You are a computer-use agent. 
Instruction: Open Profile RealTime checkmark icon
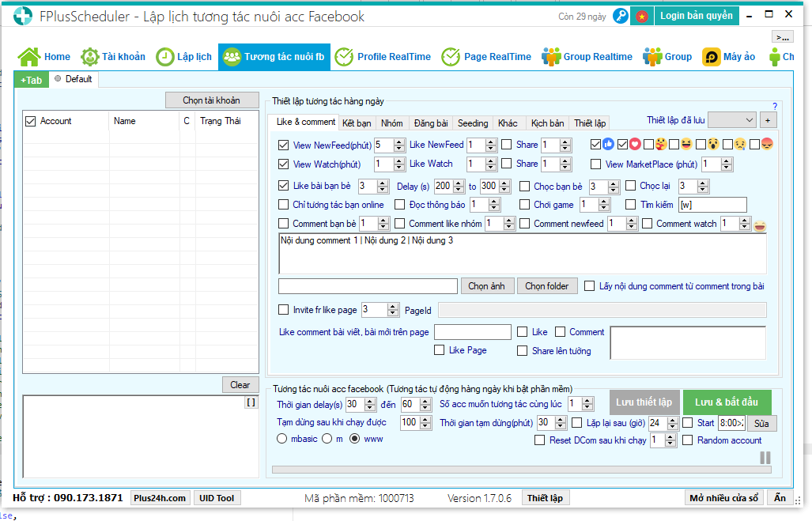[x=344, y=57]
